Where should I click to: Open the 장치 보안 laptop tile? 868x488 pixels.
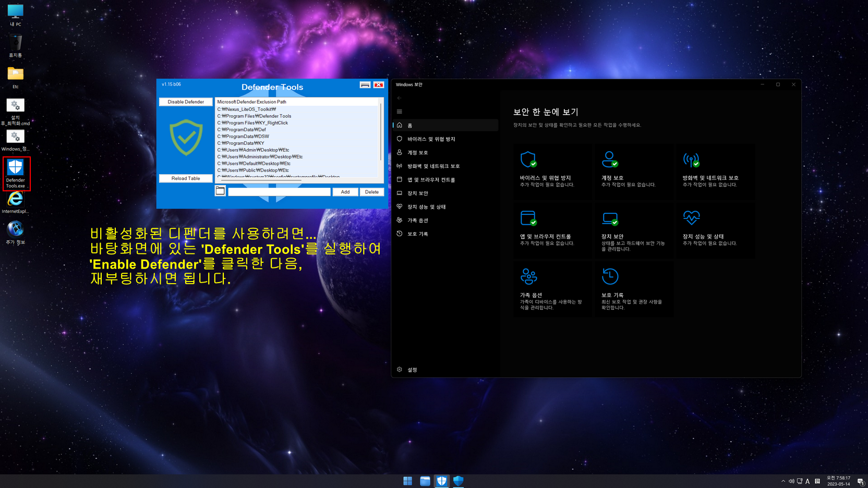click(x=634, y=230)
